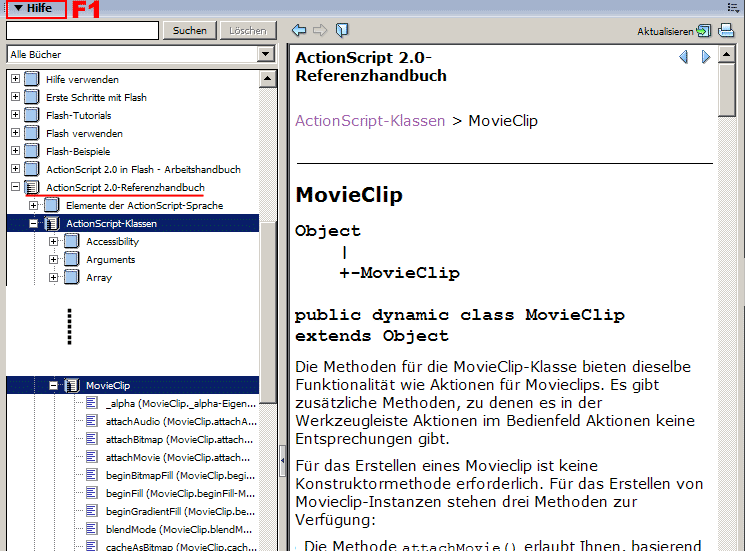
Task: Follow the ActionScript-Klassen breadcrumb link
Action: click(x=370, y=121)
